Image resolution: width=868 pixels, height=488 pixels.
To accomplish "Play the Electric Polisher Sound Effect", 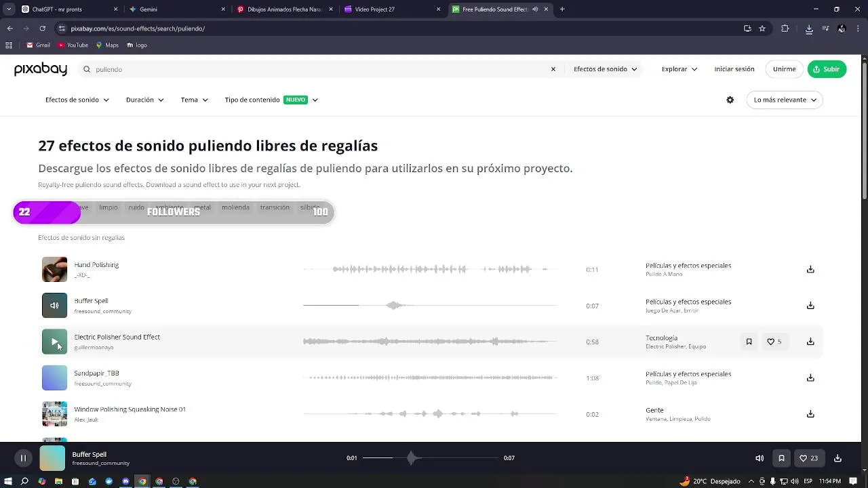I will pyautogui.click(x=54, y=342).
